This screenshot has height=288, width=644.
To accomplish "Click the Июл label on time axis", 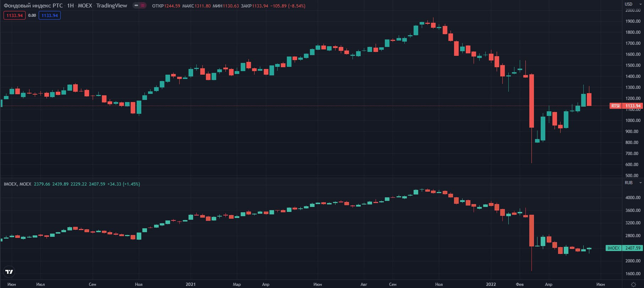I will [40, 284].
